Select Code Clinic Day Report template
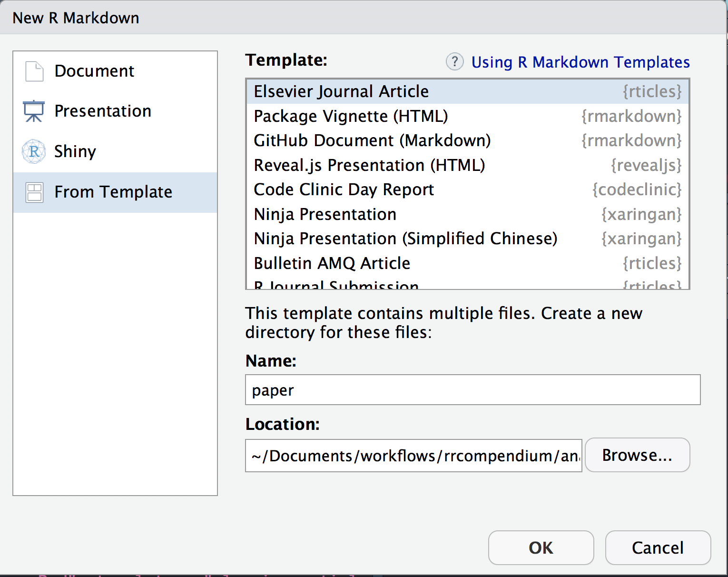This screenshot has width=728, height=577. coord(344,189)
